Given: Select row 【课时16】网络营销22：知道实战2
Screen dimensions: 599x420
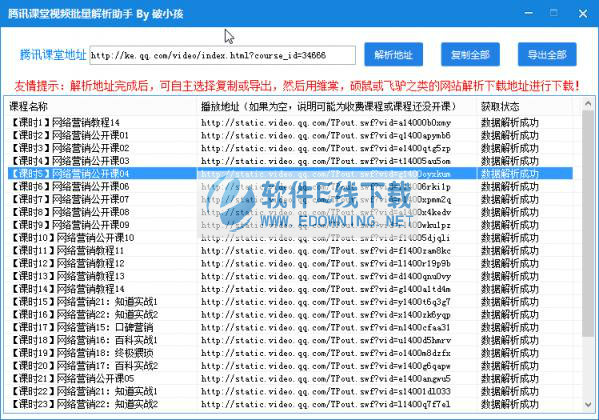Looking at the screenshot, I should click(290, 315).
